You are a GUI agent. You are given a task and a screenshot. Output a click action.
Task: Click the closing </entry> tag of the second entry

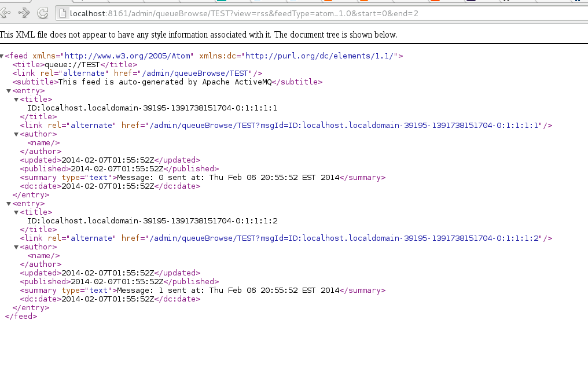click(31, 308)
